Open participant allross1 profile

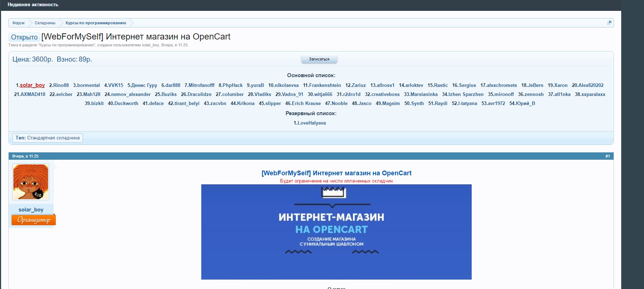pyautogui.click(x=386, y=85)
